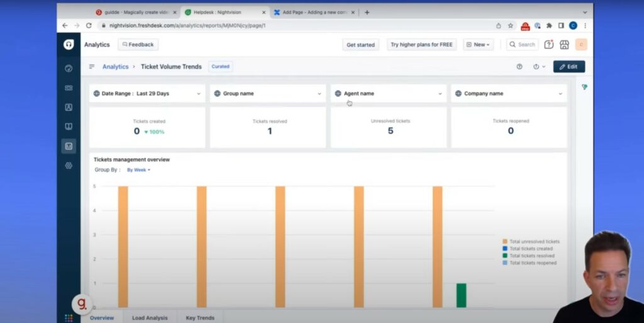Open the schedule clock icon dropdown
This screenshot has height=323, width=644.
pyautogui.click(x=539, y=67)
